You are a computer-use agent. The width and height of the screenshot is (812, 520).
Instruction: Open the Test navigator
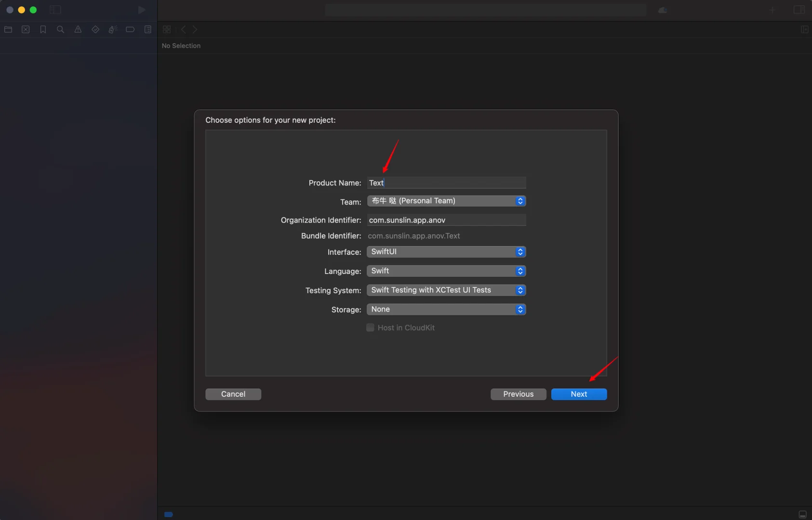point(95,29)
